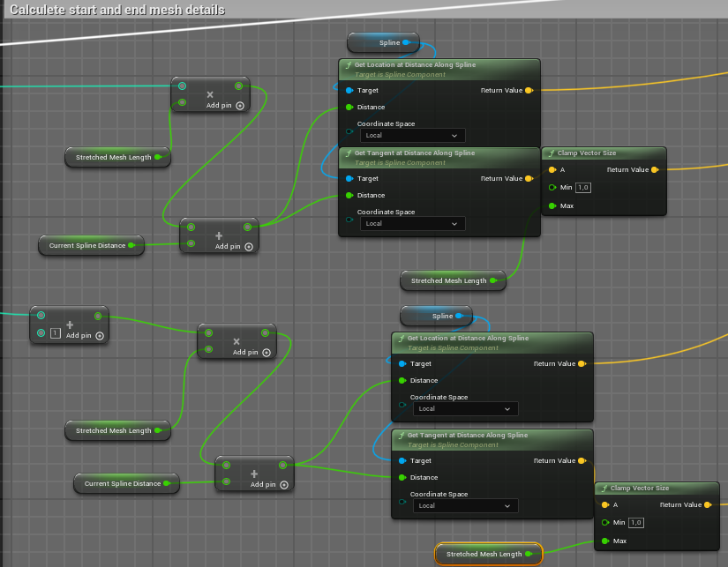This screenshot has width=728, height=567.
Task: Click the blue Target pin on upper Get Tangent node
Action: [x=349, y=179]
